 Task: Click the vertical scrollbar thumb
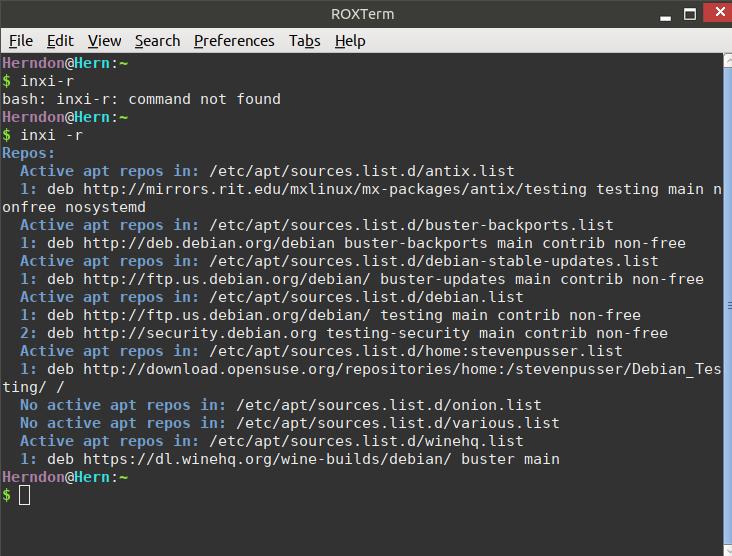(728, 306)
